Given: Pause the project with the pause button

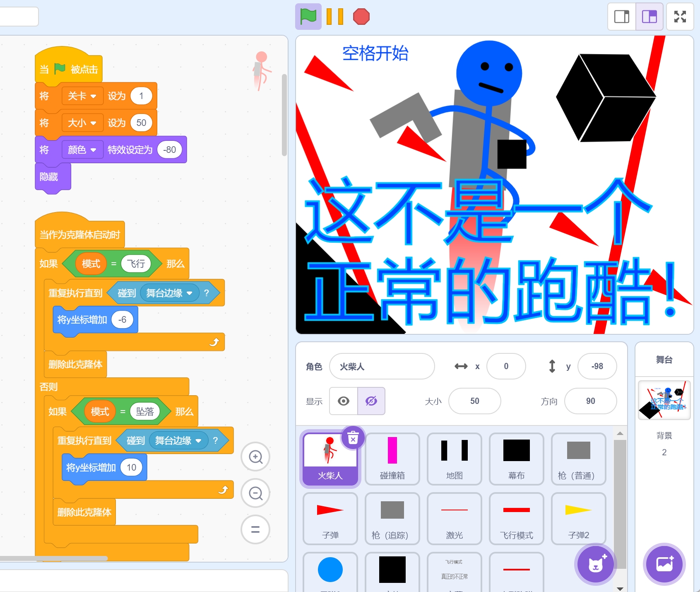Looking at the screenshot, I should [334, 17].
